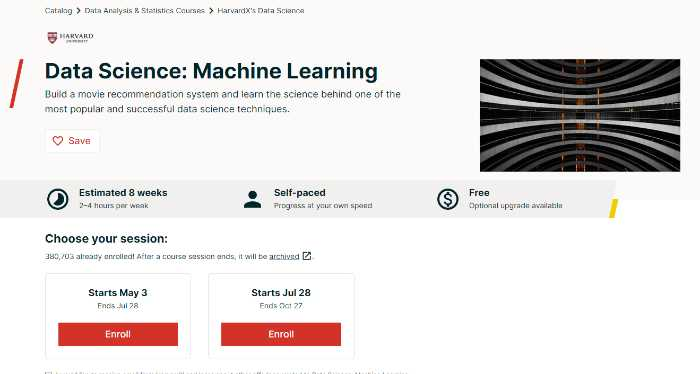Select the Starts Jul 28 session heading

(281, 293)
